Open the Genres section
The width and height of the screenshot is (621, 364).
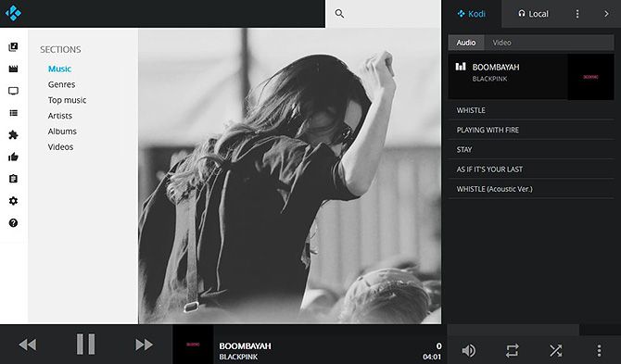coord(61,84)
